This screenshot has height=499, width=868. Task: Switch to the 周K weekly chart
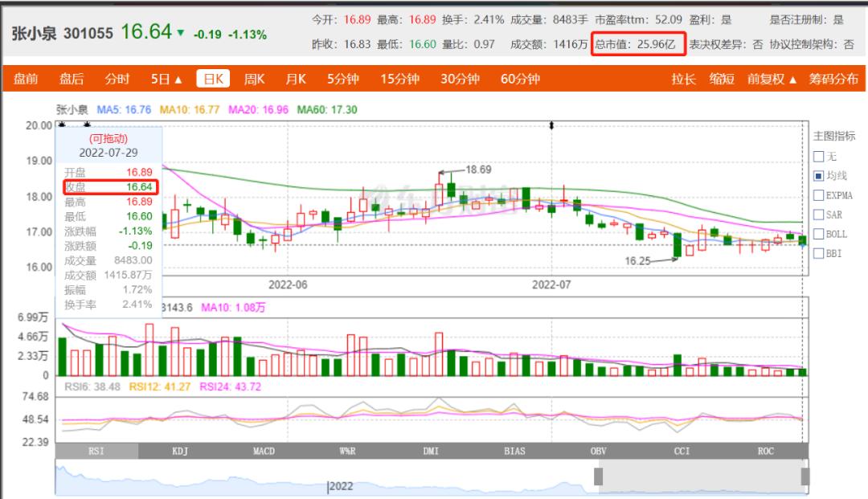(x=254, y=79)
